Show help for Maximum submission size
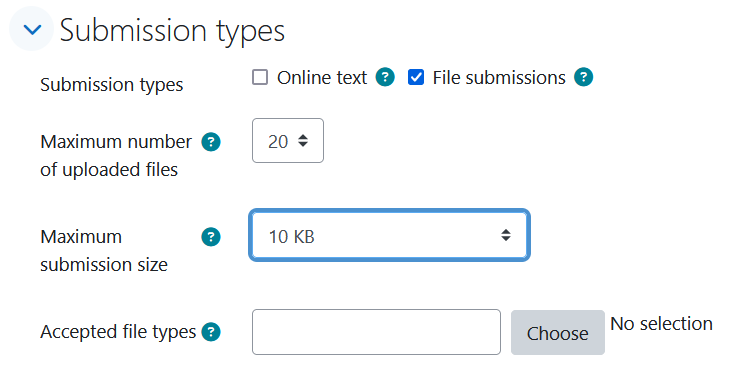This screenshot has height=366, width=732. point(211,237)
